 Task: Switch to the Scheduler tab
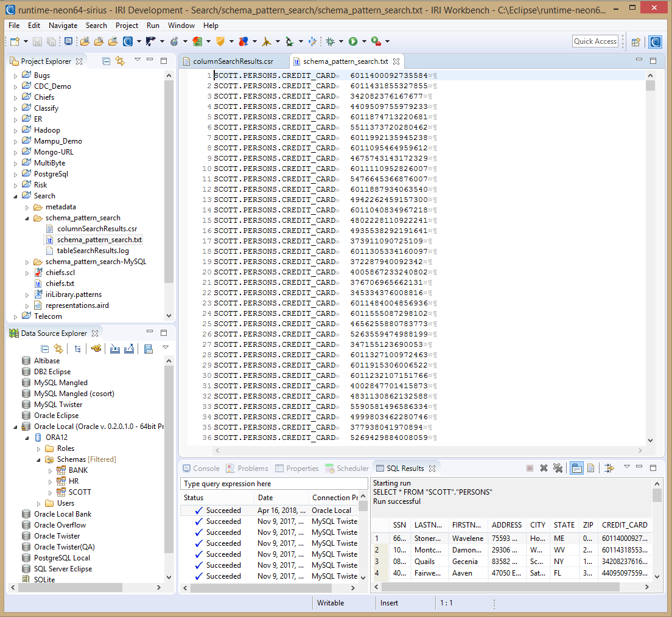(347, 469)
